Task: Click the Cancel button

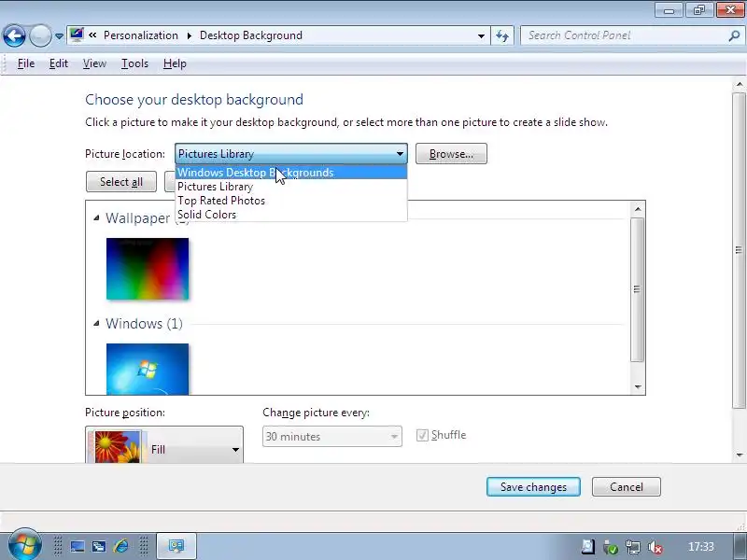Action: [x=626, y=486]
